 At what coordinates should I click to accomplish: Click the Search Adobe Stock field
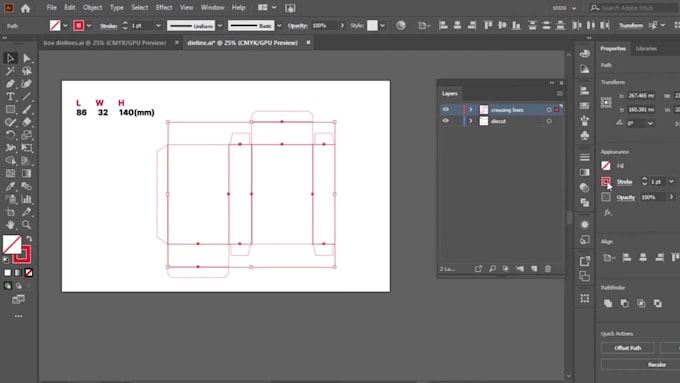pos(633,8)
